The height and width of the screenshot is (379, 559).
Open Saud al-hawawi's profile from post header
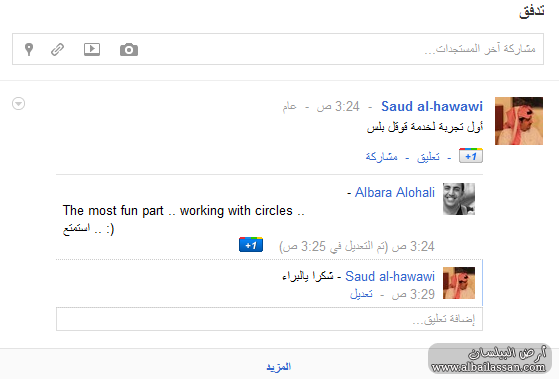click(432, 106)
